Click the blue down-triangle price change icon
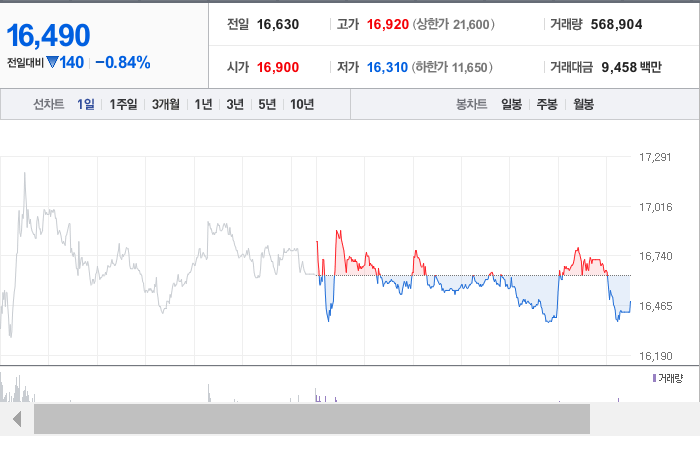 [52, 62]
